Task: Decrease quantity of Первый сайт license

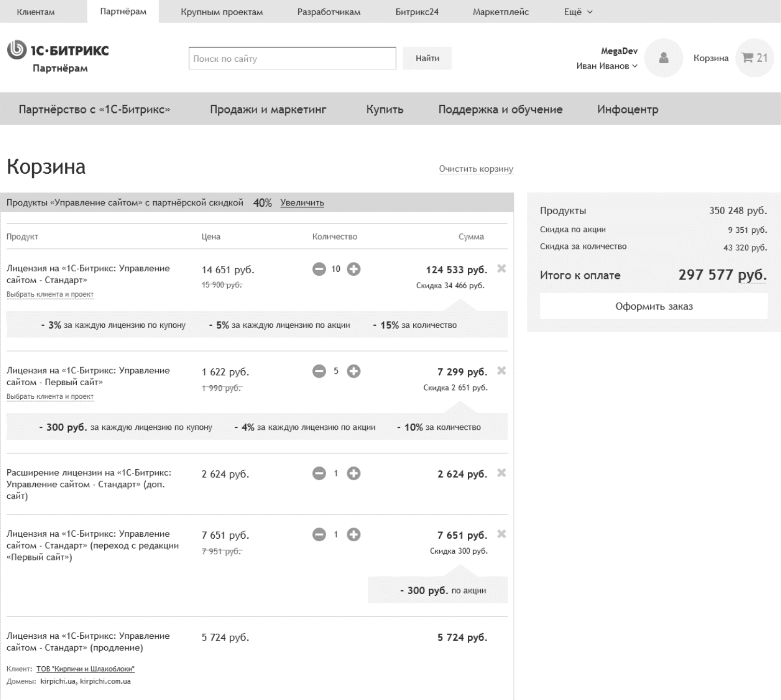Action: click(319, 371)
